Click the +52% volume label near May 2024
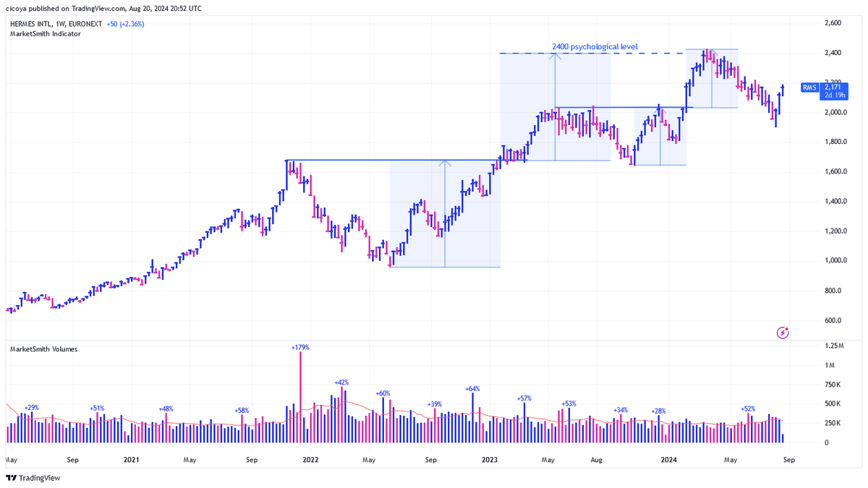This screenshot has width=868, height=488. (x=748, y=408)
